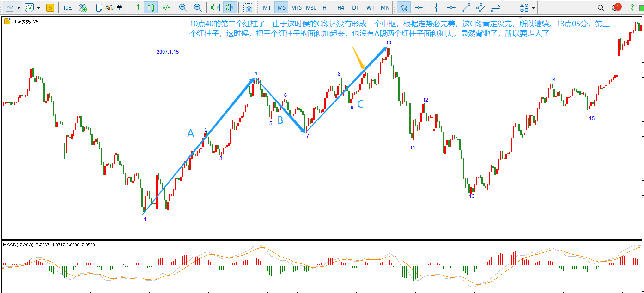Select the trendline drawing tool
Screen dimensions: 644x293
466,7
